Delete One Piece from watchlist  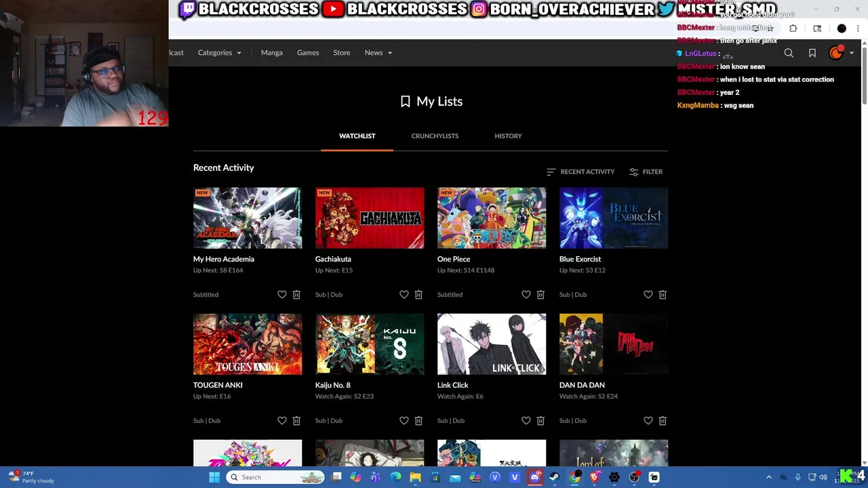tap(540, 294)
